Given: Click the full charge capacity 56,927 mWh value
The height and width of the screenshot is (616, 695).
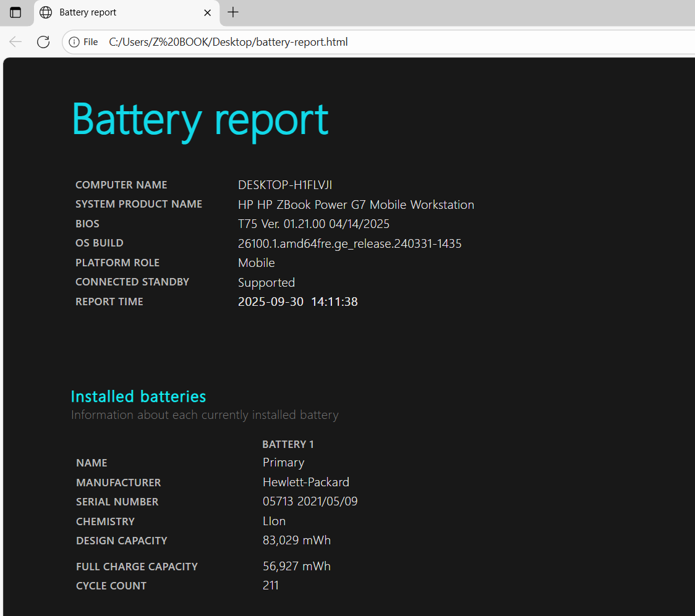Looking at the screenshot, I should [296, 567].
